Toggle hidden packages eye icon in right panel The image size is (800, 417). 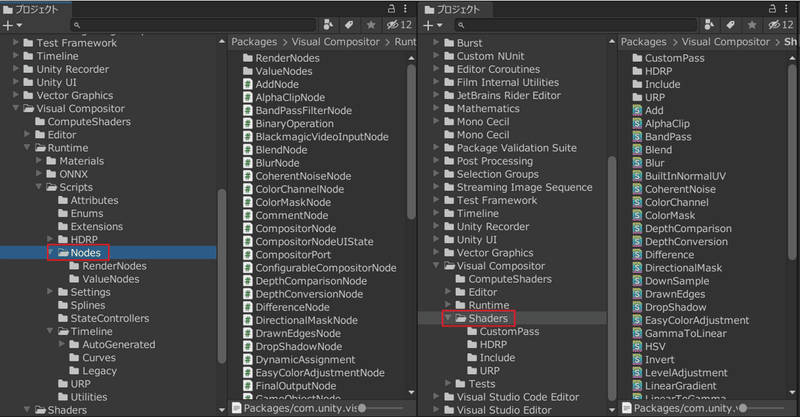click(781, 24)
